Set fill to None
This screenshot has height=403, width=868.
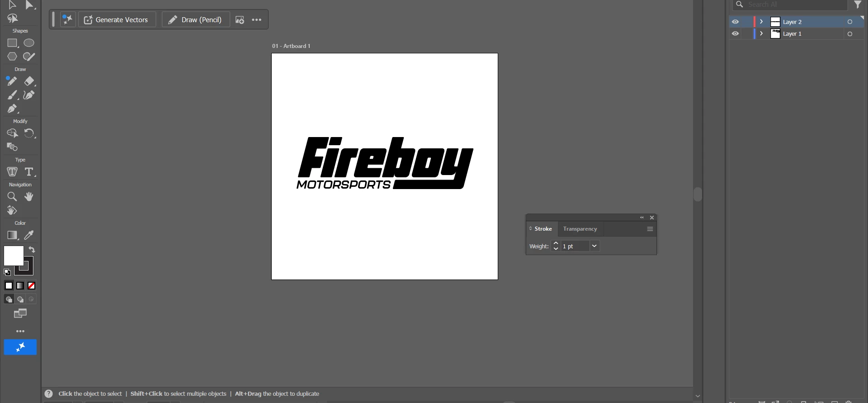coord(32,286)
